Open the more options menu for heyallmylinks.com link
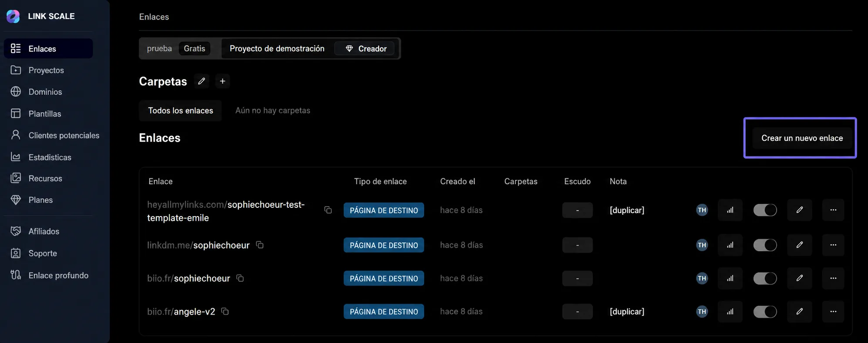Image resolution: width=868 pixels, height=343 pixels. [833, 210]
